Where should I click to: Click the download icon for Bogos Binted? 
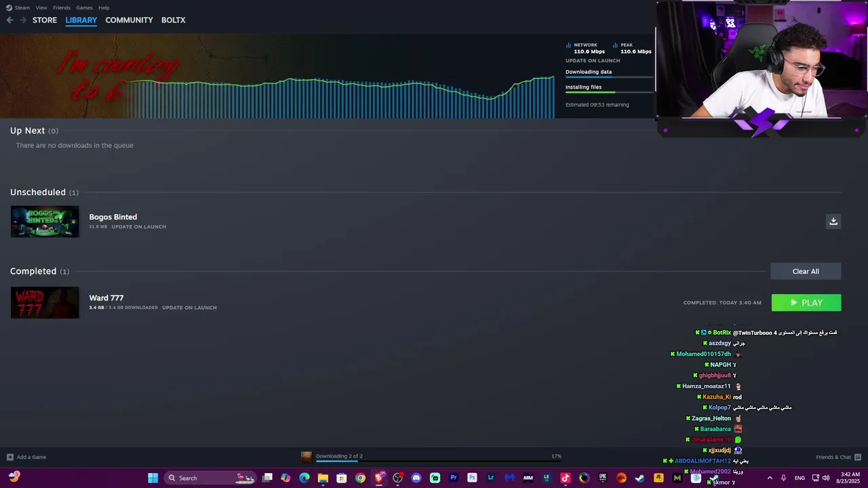click(833, 222)
